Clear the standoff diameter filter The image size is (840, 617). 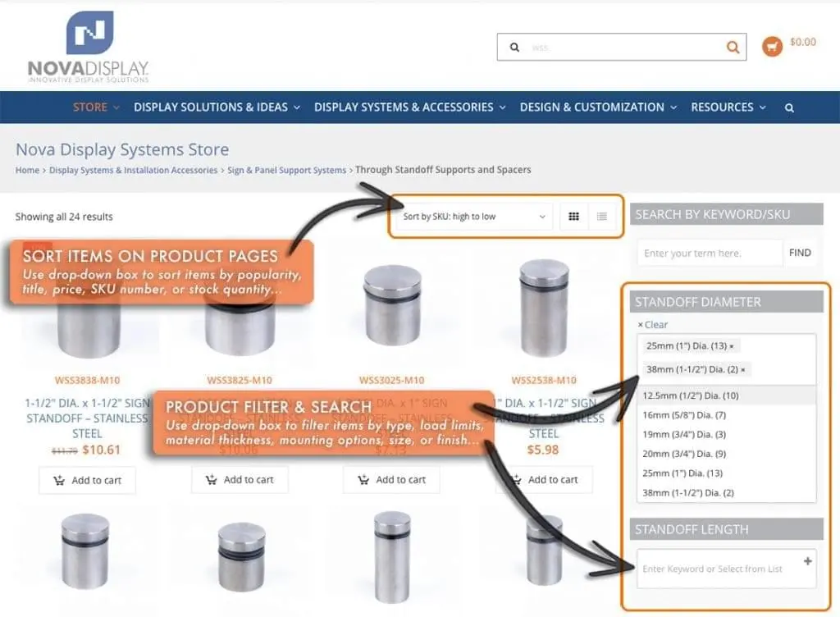click(x=652, y=325)
